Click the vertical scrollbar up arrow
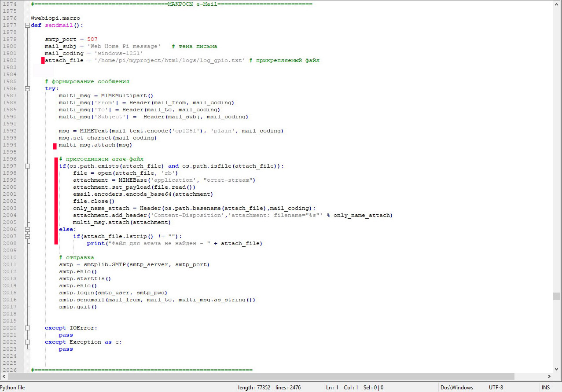 (x=556, y=4)
